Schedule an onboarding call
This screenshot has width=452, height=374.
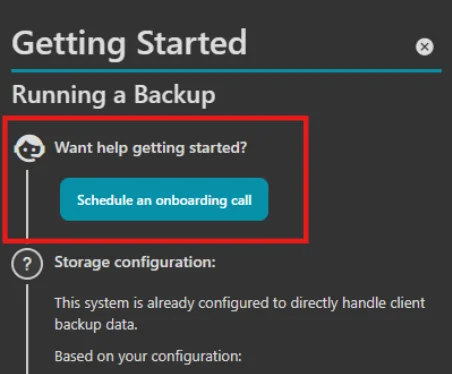164,199
